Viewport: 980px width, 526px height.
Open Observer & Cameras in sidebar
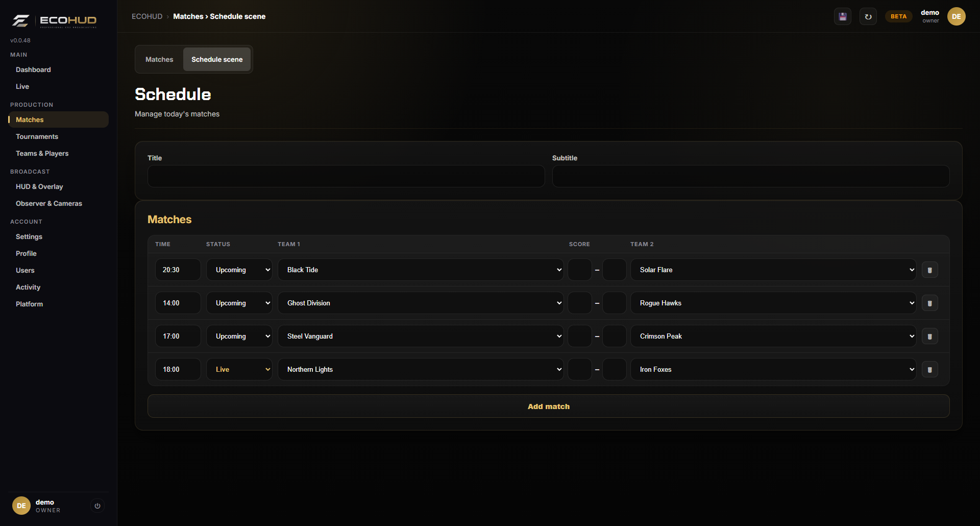[58, 203]
